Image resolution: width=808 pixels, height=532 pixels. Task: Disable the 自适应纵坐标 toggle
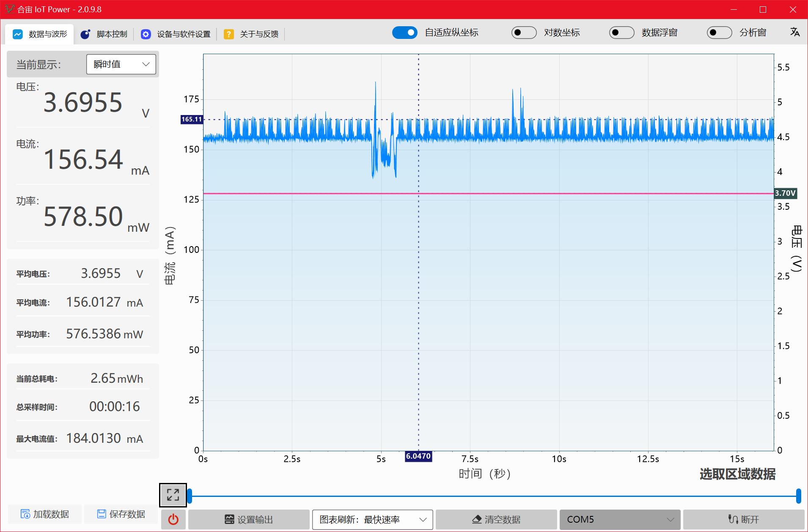[405, 33]
